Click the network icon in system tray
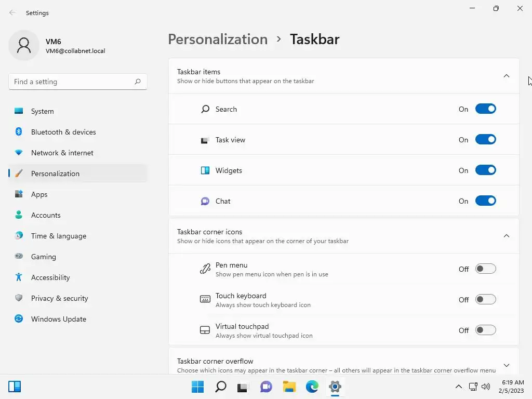Screen dimensions: 532x399 473,387
